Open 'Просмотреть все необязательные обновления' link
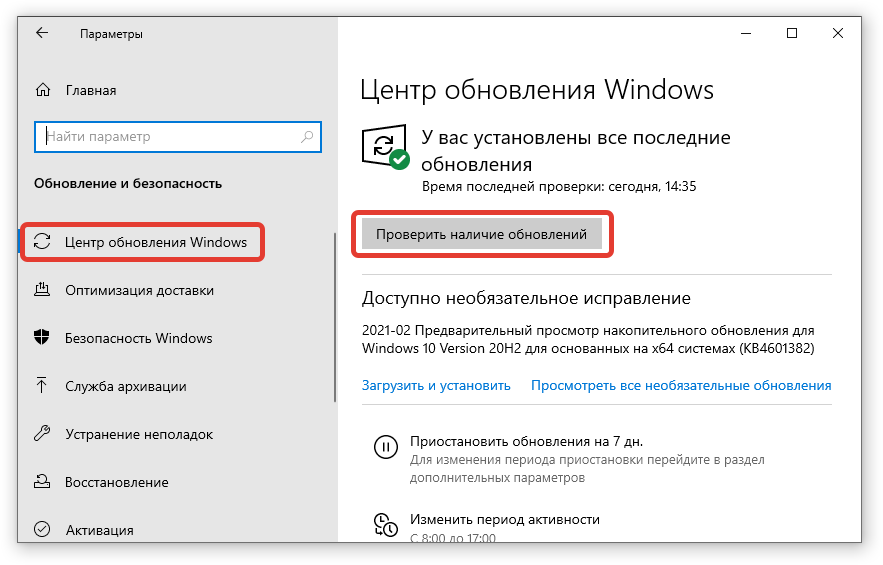Viewport: 883px width, 565px height. coord(681,385)
